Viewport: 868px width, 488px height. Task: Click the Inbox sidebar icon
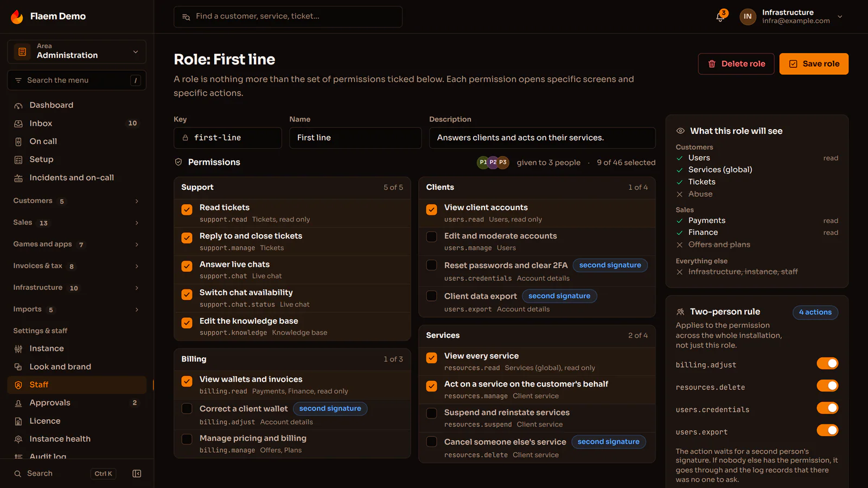tap(18, 124)
